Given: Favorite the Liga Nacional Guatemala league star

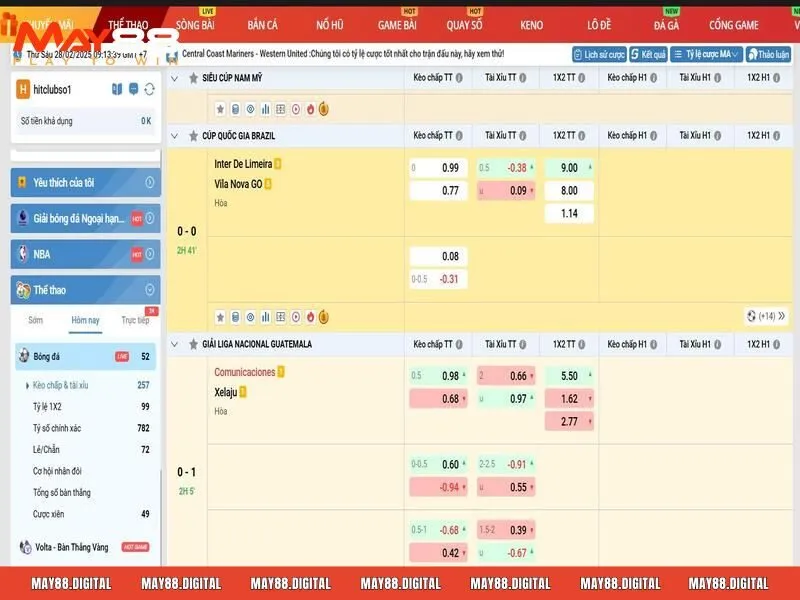Looking at the screenshot, I should tap(193, 344).
